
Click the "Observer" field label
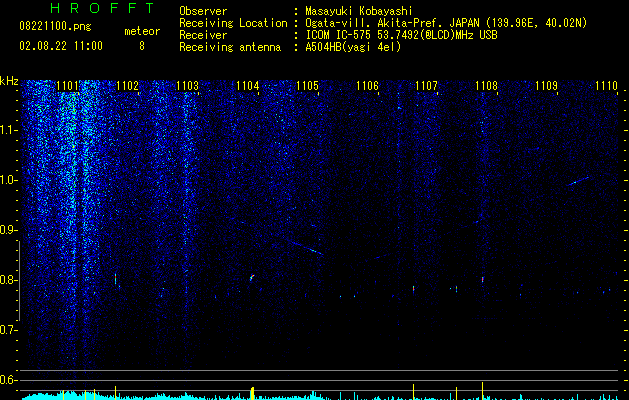[x=203, y=11]
